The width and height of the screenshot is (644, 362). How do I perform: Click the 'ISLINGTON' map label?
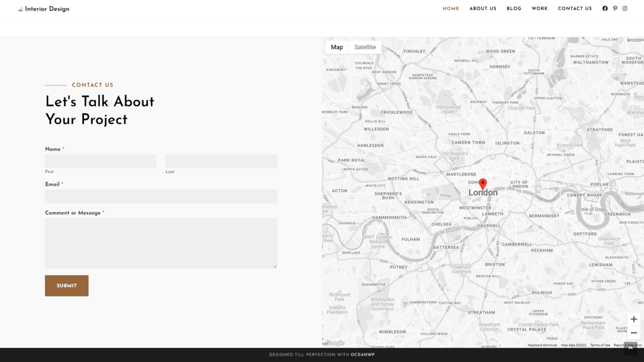507,143
